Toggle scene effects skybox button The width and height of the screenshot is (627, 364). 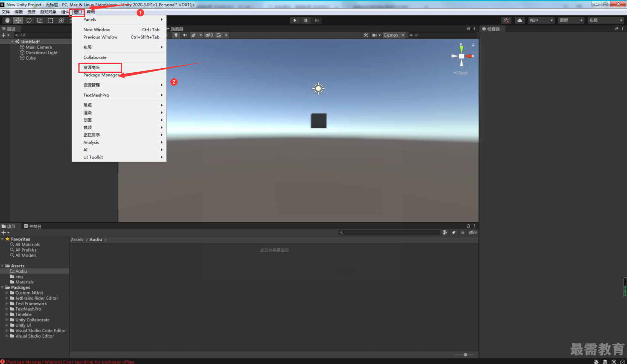pyautogui.click(x=193, y=35)
